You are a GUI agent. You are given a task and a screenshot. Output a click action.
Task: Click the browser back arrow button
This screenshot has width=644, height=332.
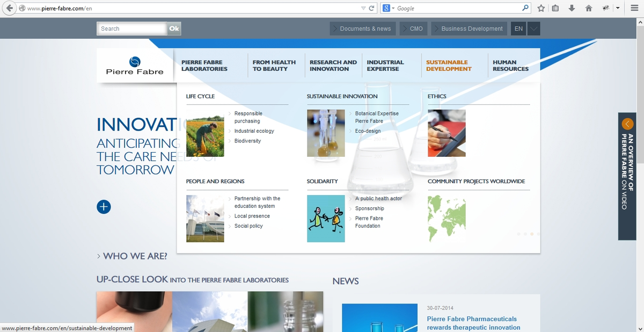click(x=9, y=9)
